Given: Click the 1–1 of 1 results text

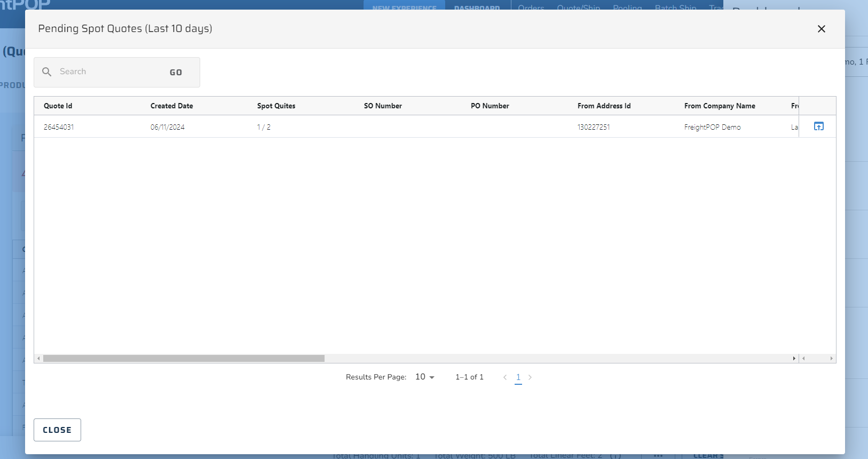Looking at the screenshot, I should pyautogui.click(x=469, y=377).
